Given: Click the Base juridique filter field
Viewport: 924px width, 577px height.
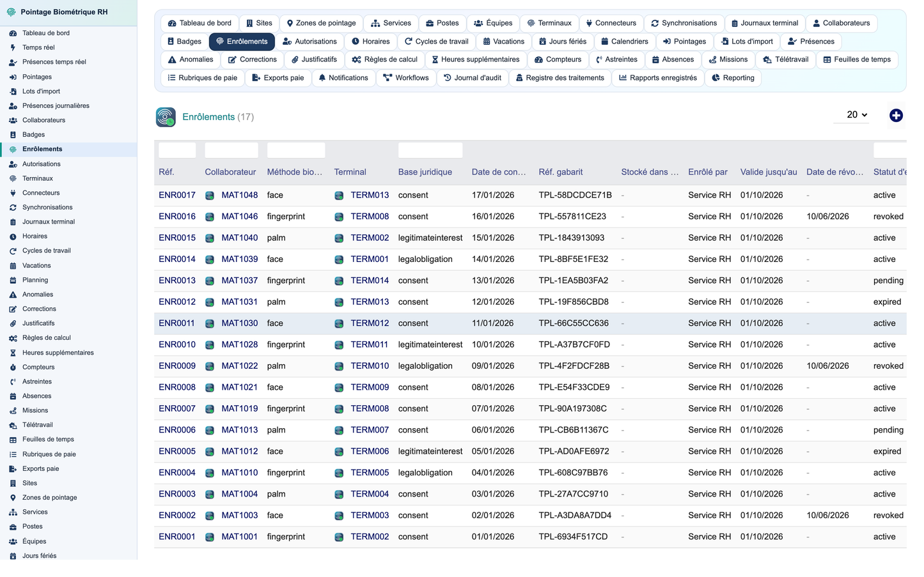Looking at the screenshot, I should 430,150.
